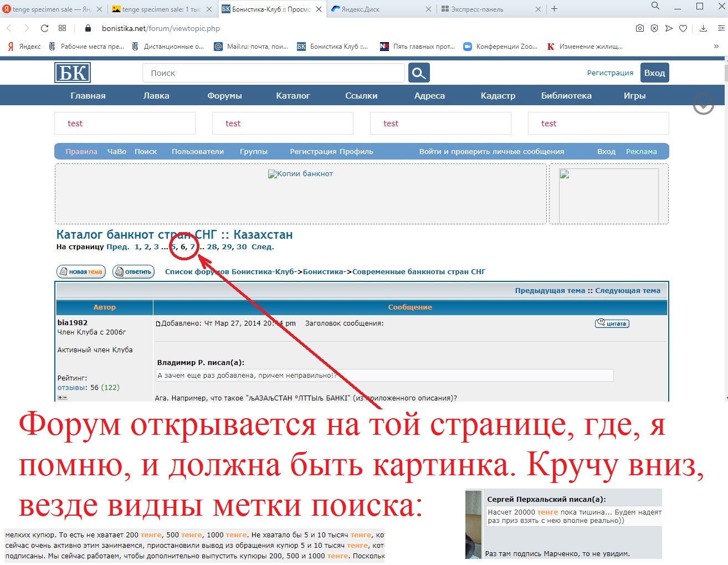Click the БК site logo
The width and height of the screenshot is (728, 565).
pyautogui.click(x=73, y=73)
